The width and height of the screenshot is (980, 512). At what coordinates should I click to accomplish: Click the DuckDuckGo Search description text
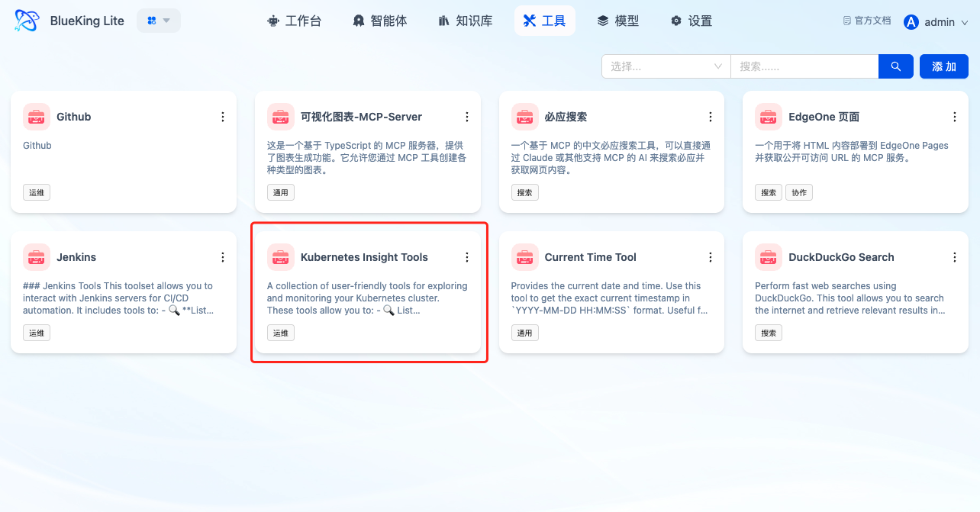850,298
